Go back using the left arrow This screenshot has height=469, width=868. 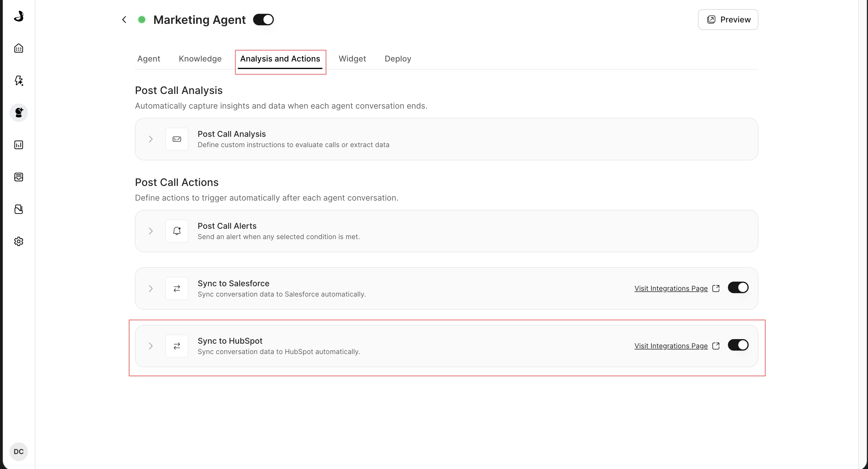[124, 20]
